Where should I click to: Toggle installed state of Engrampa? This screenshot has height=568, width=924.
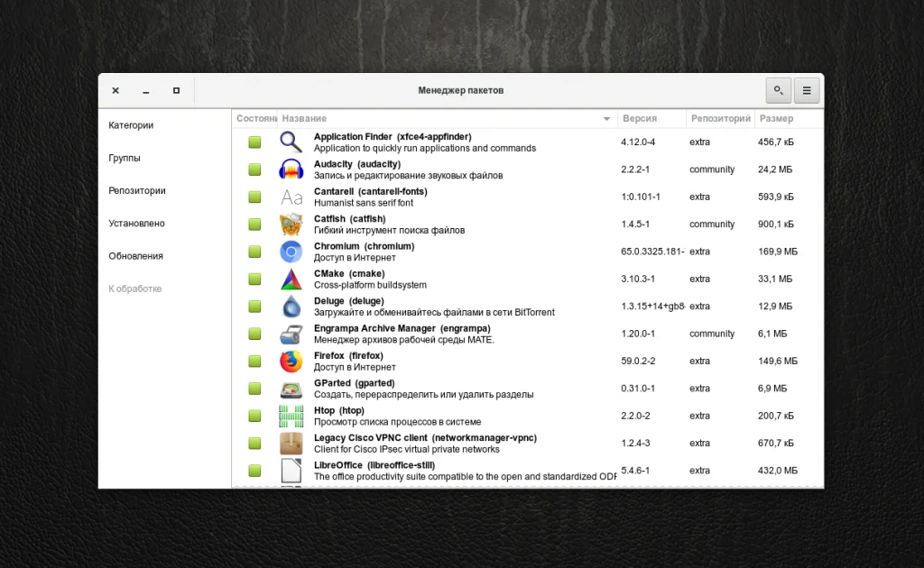pos(254,334)
